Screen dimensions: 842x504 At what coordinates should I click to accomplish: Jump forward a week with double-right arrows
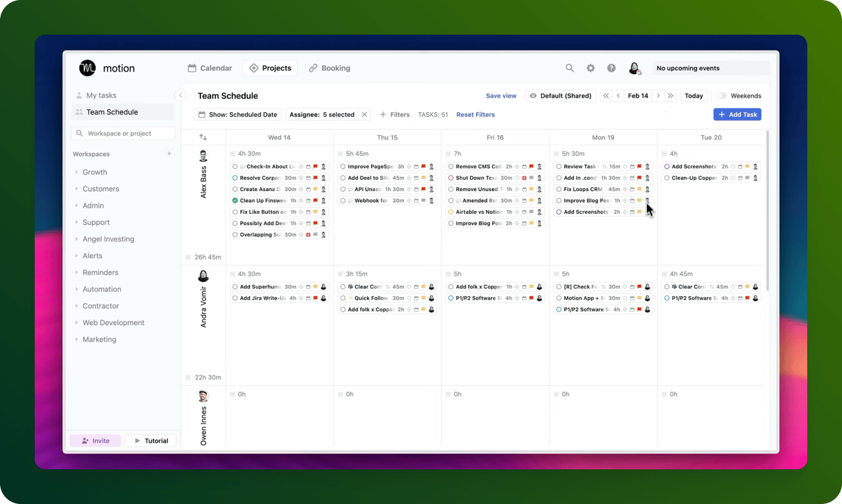pos(671,96)
